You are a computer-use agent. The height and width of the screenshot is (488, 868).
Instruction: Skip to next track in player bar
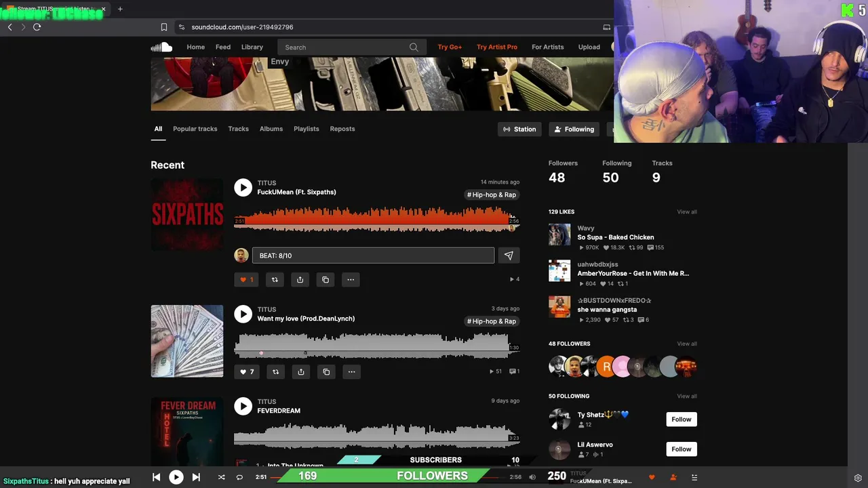pyautogui.click(x=196, y=477)
